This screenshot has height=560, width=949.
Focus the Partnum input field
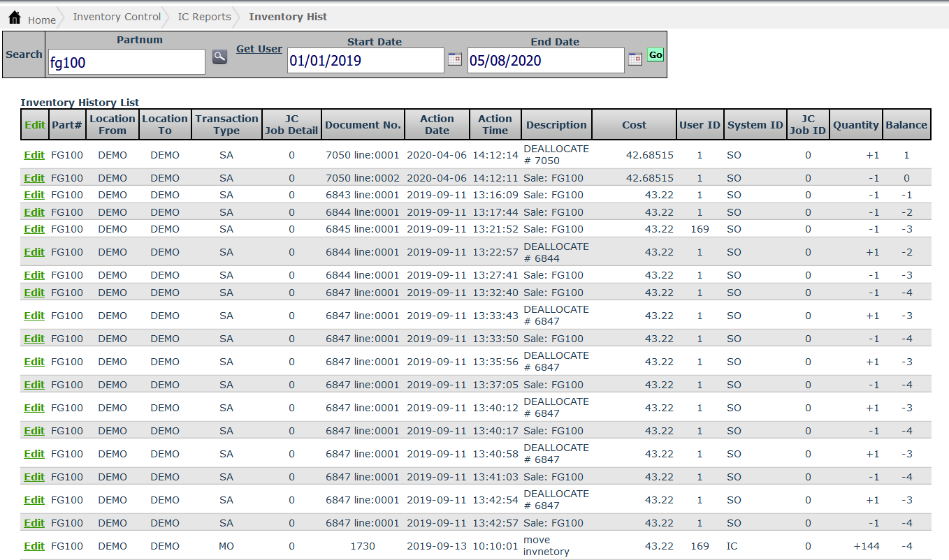click(x=126, y=62)
